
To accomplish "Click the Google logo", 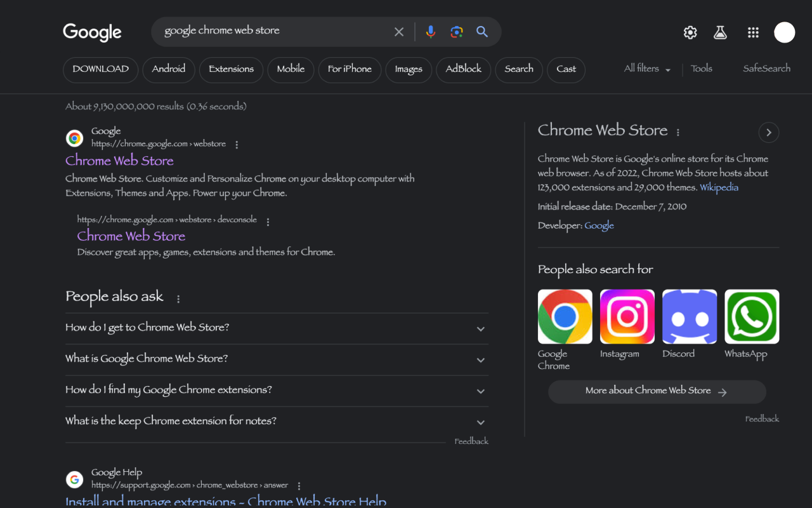I will click(x=92, y=32).
